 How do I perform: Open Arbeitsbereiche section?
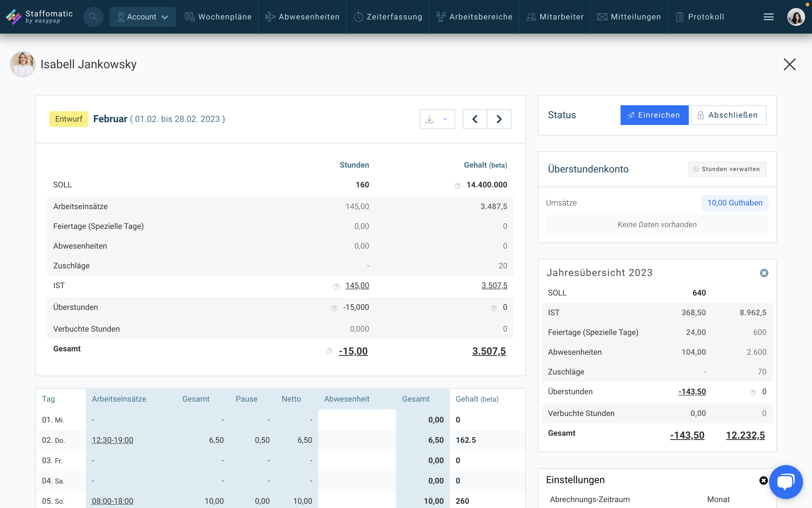(474, 17)
